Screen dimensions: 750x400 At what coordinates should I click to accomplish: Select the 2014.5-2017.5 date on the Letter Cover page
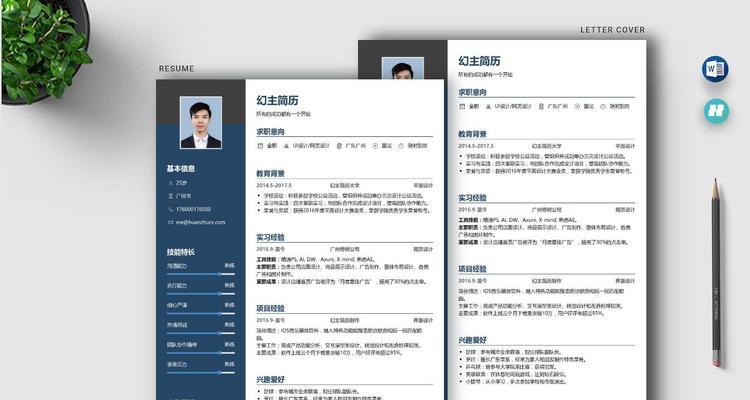click(476, 146)
